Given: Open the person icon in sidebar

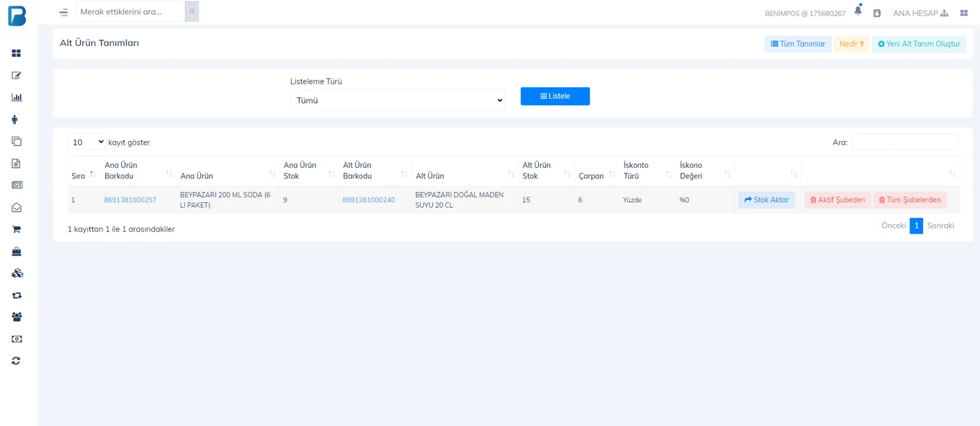Looking at the screenshot, I should pos(15,120).
